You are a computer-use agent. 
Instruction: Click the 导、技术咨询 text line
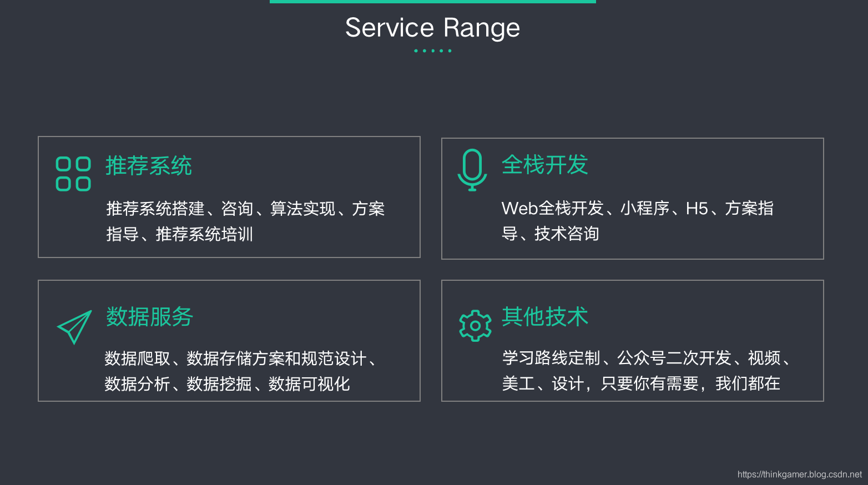point(550,234)
